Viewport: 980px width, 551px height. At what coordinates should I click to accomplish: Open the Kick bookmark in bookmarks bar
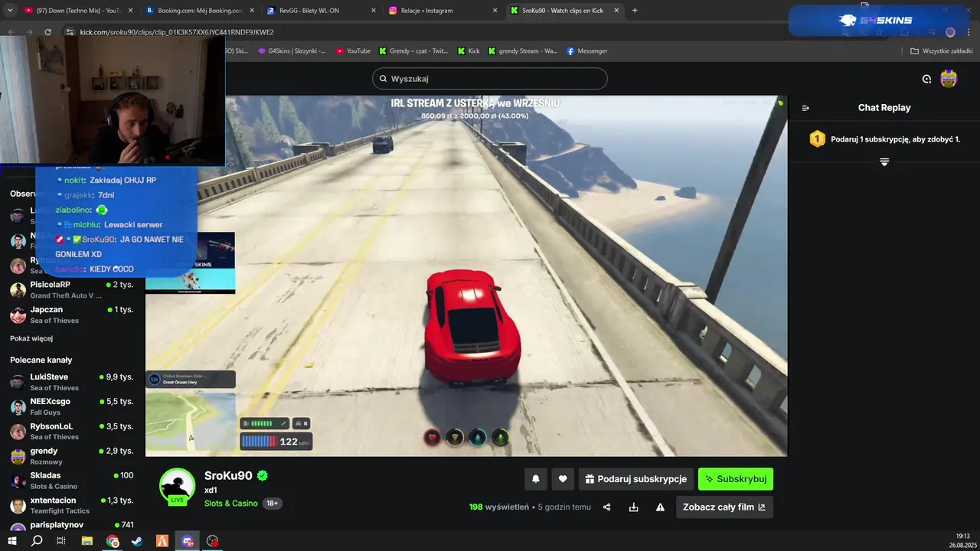tap(469, 51)
